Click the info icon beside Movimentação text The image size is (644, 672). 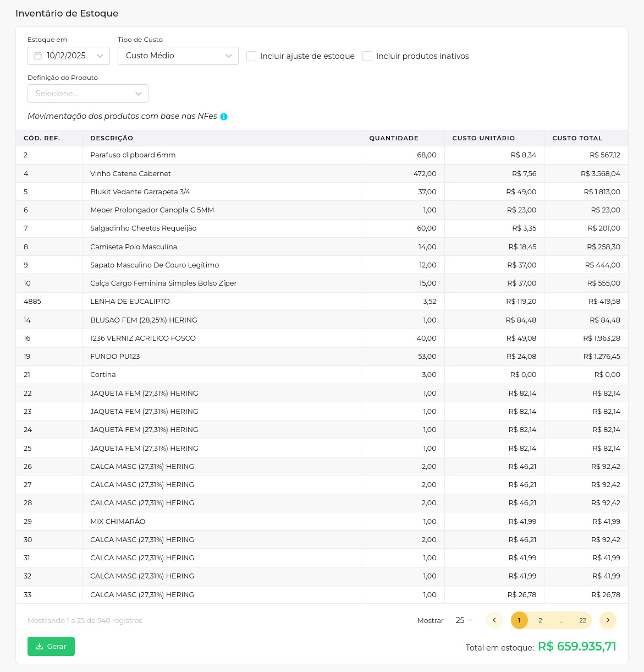224,117
